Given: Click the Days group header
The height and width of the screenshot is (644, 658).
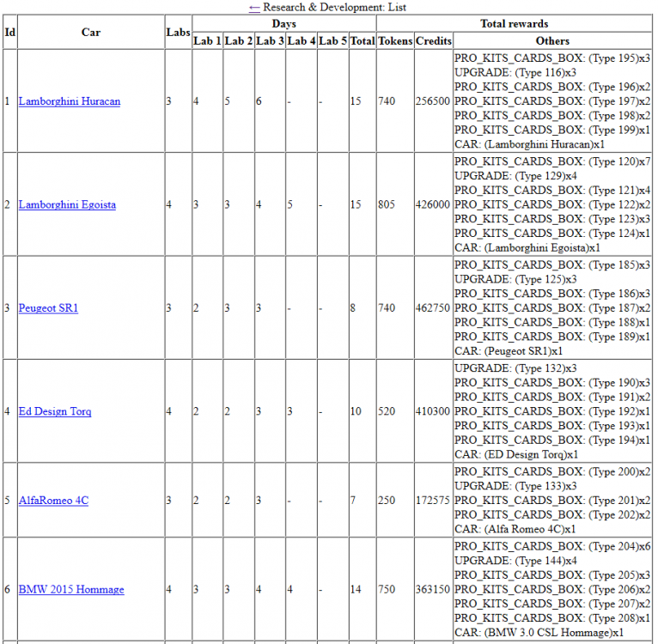Looking at the screenshot, I should coord(283,23).
